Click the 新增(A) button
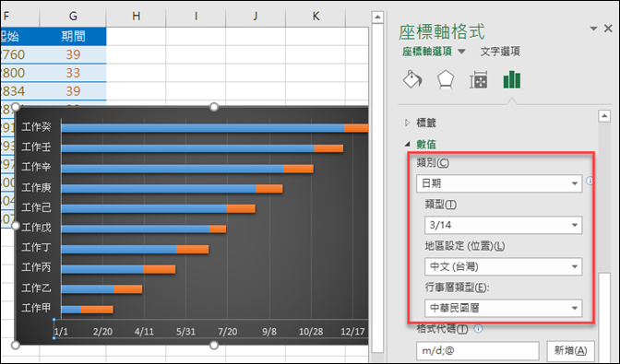620x364 pixels. [570, 350]
